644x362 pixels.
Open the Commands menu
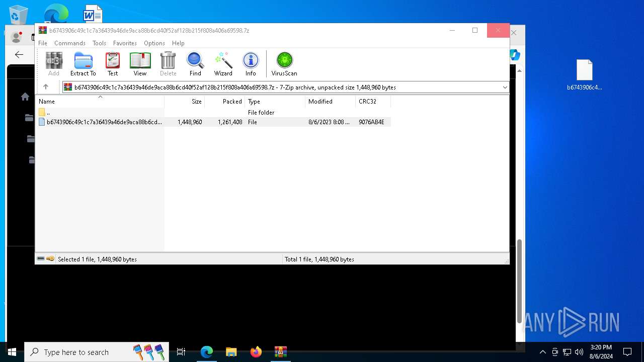pyautogui.click(x=70, y=43)
